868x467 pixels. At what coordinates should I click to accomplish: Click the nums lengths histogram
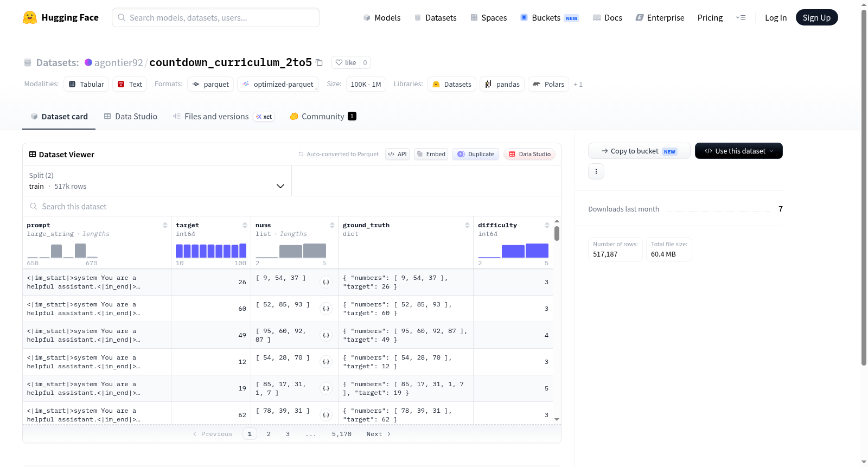pyautogui.click(x=291, y=250)
